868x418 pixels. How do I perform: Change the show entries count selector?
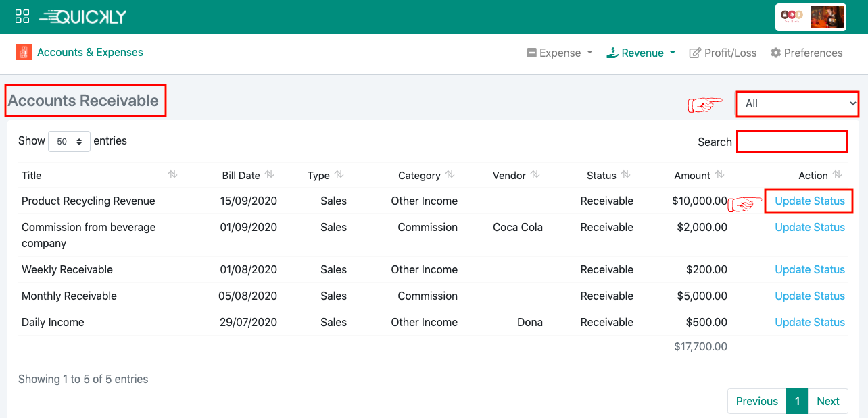click(69, 141)
